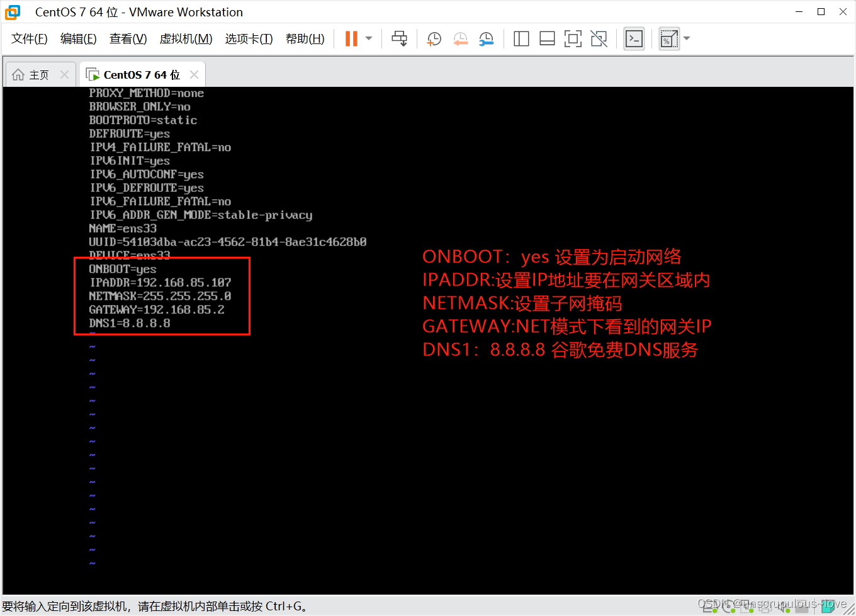Click the Unity mode icon
Image resolution: width=856 pixels, height=616 pixels.
[599, 39]
